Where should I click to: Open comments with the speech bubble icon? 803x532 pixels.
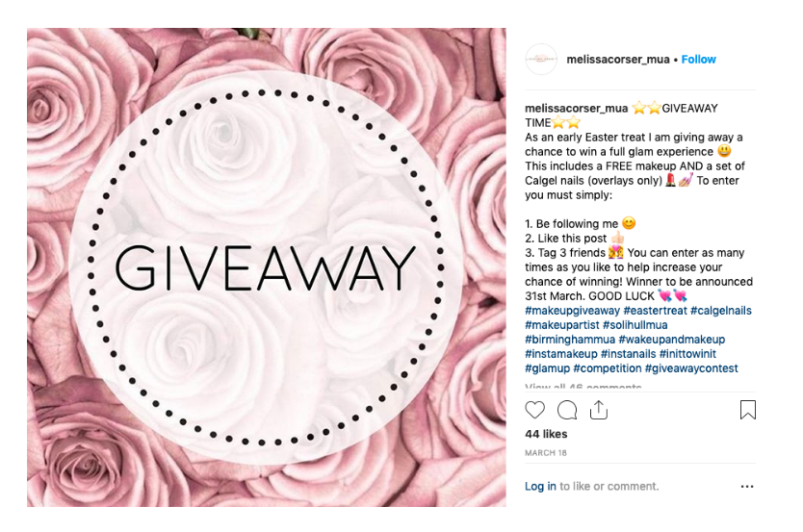pos(567,410)
